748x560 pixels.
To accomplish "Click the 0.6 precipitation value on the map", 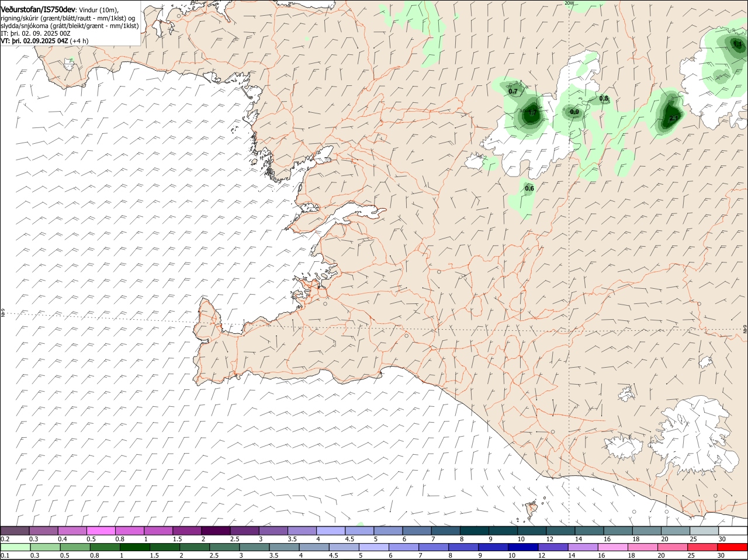I will point(529,188).
